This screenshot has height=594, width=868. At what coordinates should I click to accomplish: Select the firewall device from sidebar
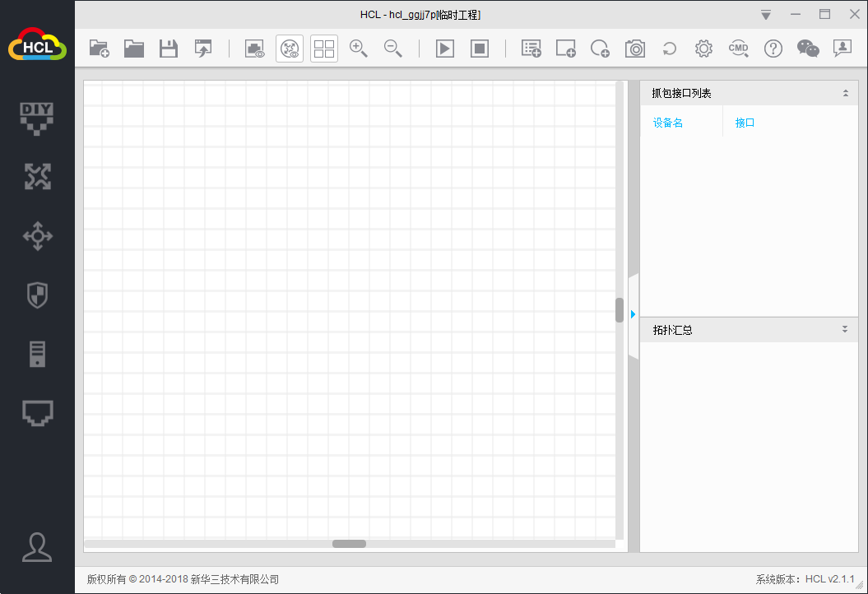click(x=37, y=295)
